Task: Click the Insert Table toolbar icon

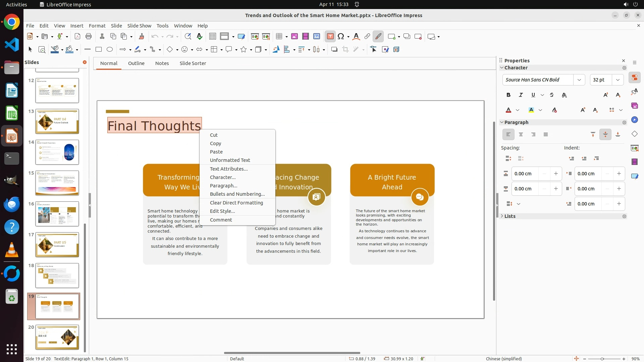Action: [279, 37]
